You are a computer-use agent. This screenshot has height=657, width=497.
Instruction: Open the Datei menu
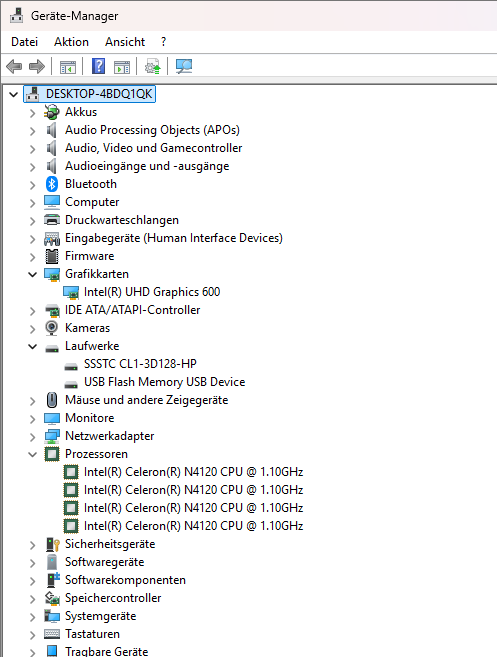24,42
